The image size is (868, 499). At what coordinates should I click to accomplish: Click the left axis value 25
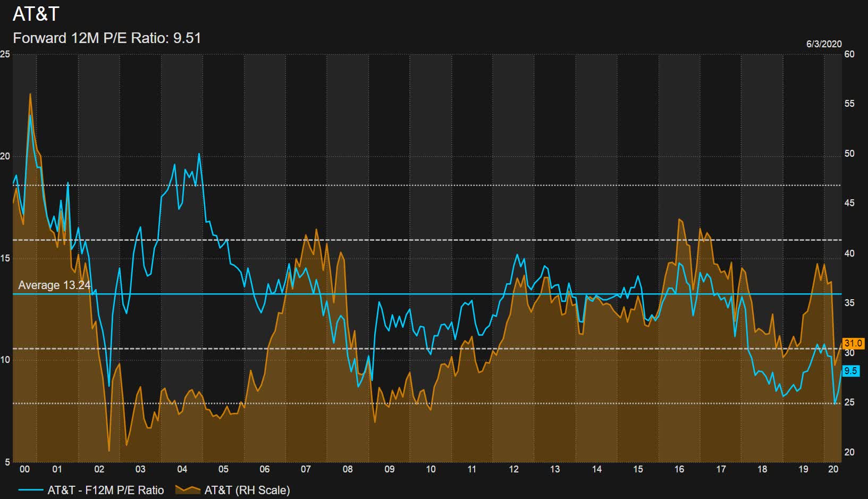point(5,54)
